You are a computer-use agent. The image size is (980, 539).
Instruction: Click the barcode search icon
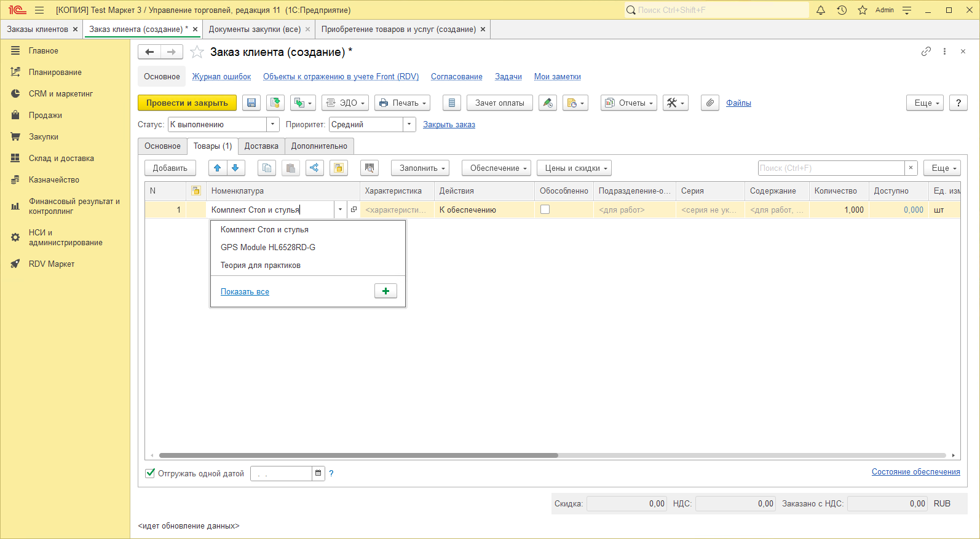tap(369, 168)
